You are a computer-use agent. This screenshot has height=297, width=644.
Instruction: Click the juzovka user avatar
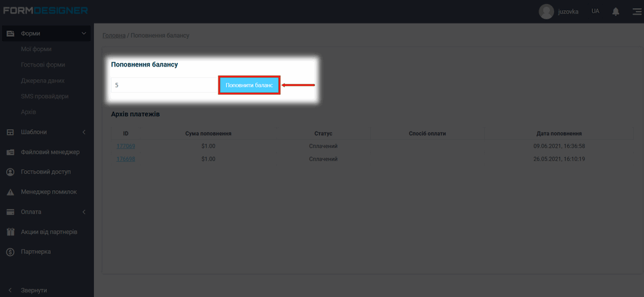[547, 11]
